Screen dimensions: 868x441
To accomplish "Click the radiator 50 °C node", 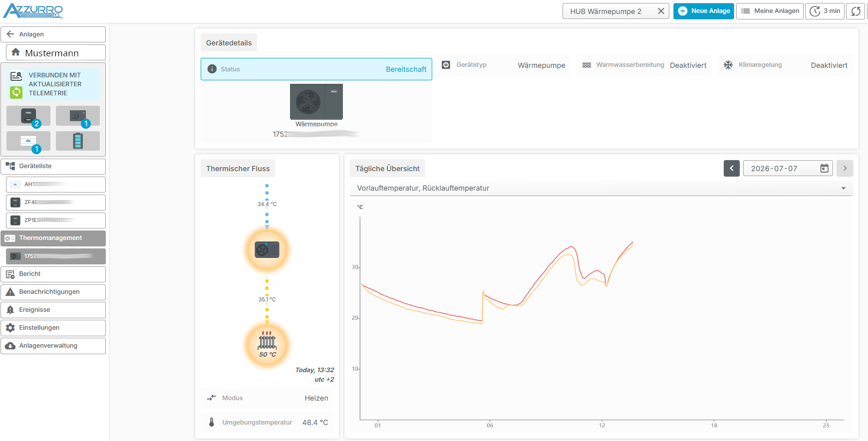I will point(267,345).
